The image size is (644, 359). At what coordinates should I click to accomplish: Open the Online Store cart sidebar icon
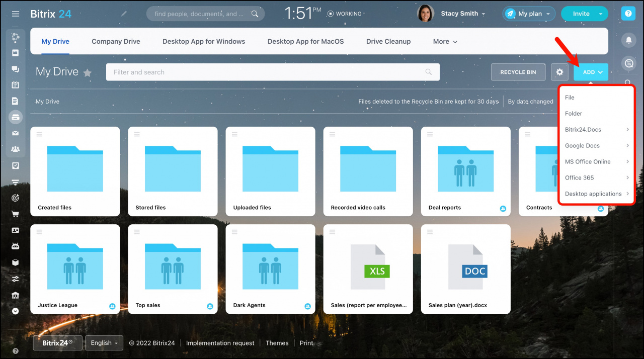[x=16, y=214]
